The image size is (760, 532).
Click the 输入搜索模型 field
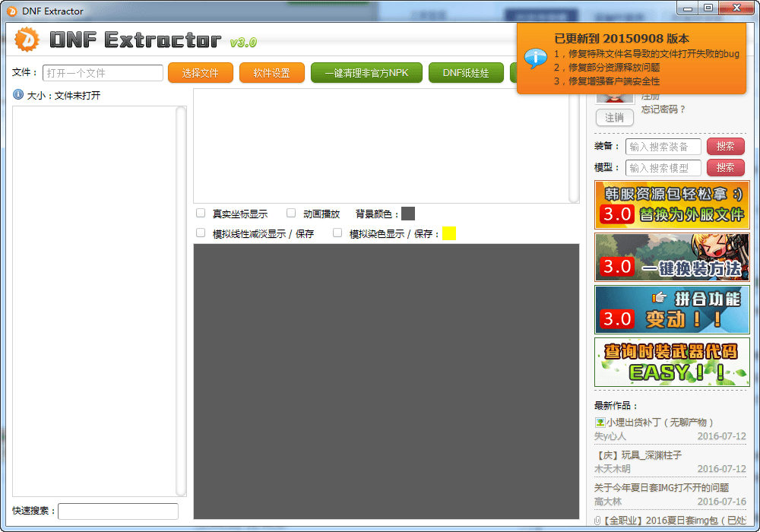tap(663, 168)
